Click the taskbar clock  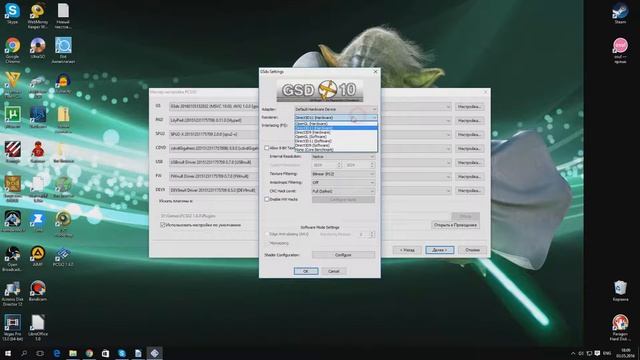(625, 353)
